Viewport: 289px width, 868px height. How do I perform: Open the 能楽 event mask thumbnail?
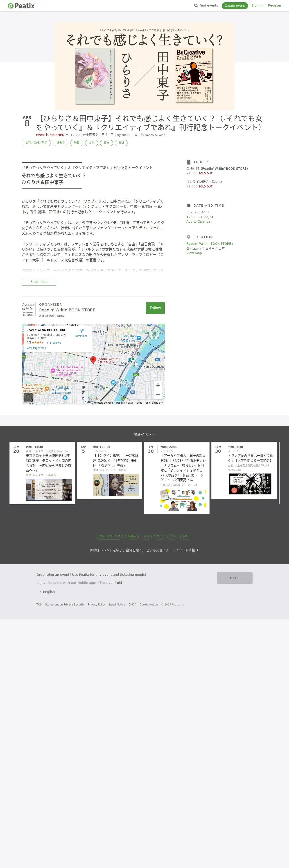click(x=116, y=484)
